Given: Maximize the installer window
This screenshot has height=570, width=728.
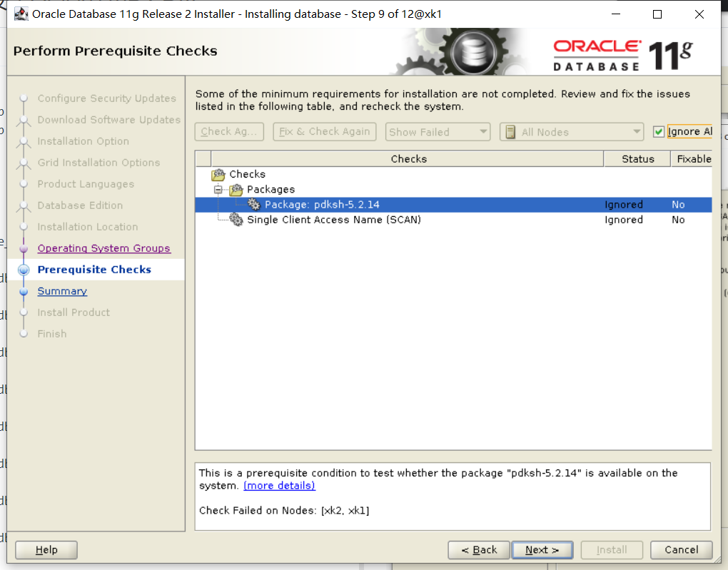Looking at the screenshot, I should click(657, 14).
